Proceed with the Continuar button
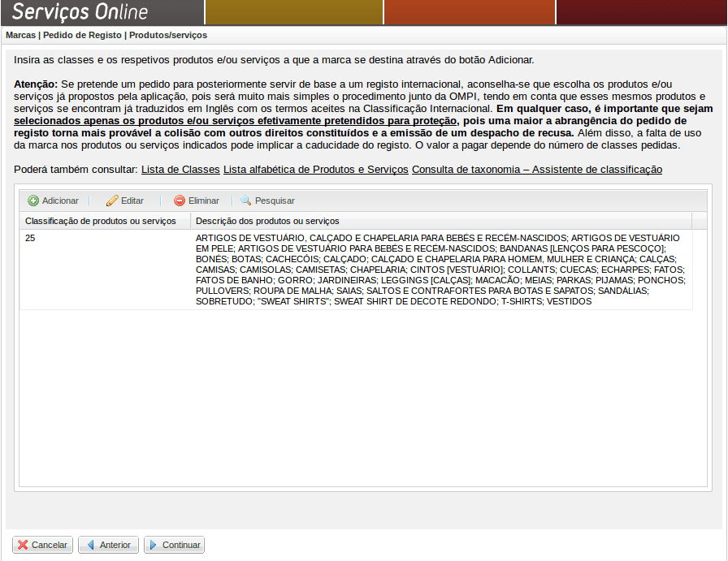 pyautogui.click(x=174, y=545)
